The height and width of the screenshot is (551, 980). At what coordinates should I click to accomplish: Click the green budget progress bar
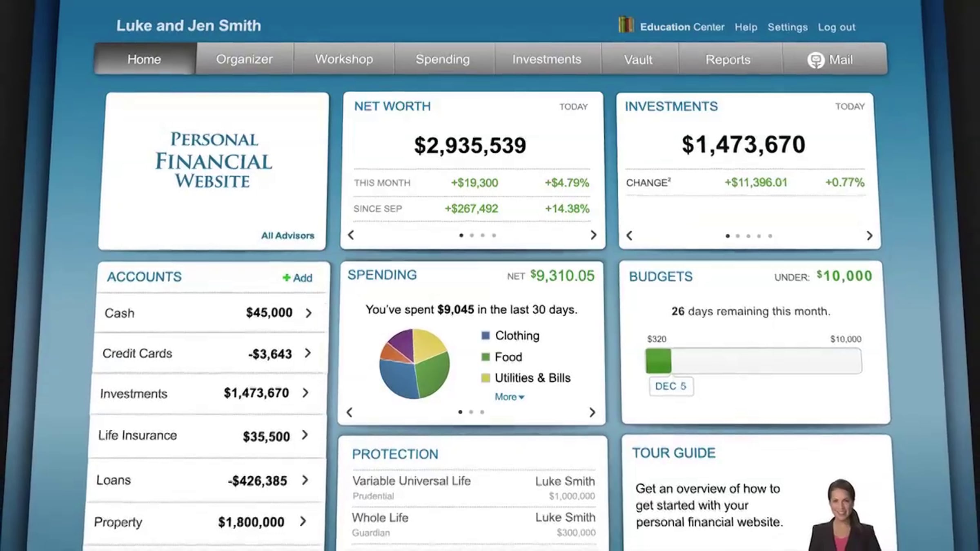(658, 361)
